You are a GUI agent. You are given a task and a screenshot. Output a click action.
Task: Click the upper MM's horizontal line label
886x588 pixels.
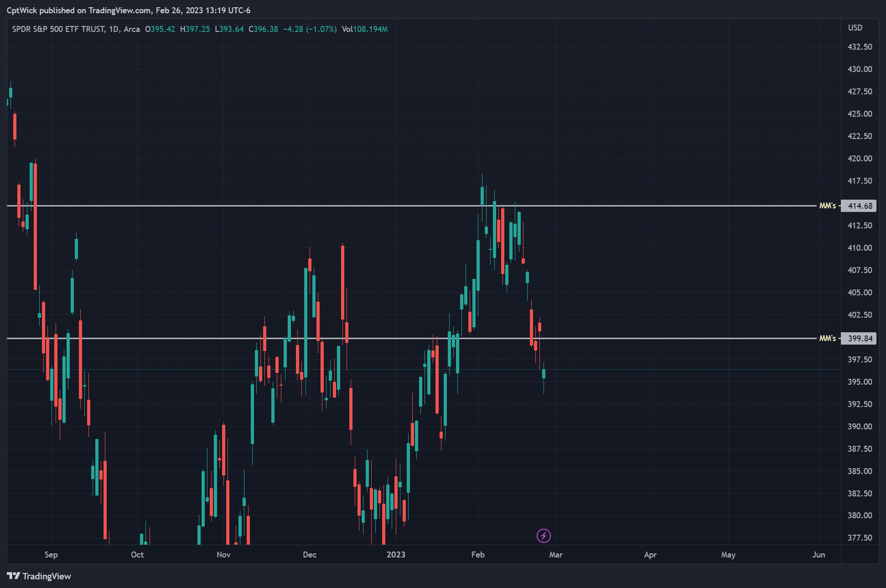[827, 206]
